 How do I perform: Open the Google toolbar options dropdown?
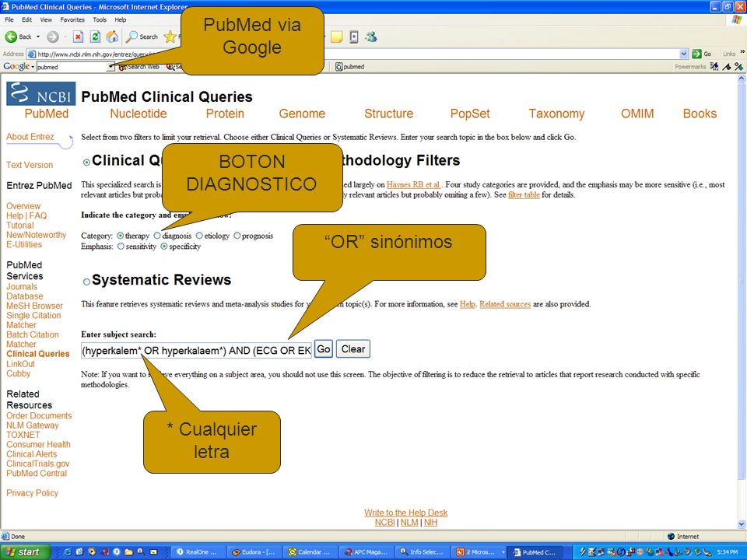pos(33,67)
